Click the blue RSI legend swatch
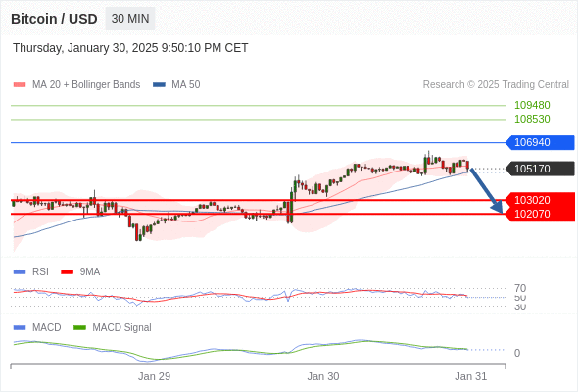The image size is (578, 392). click(x=20, y=272)
